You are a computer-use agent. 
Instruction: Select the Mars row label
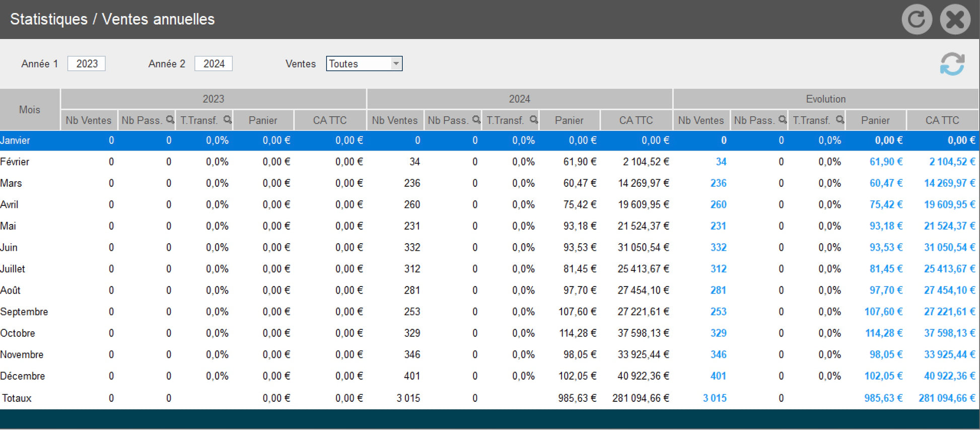click(11, 183)
